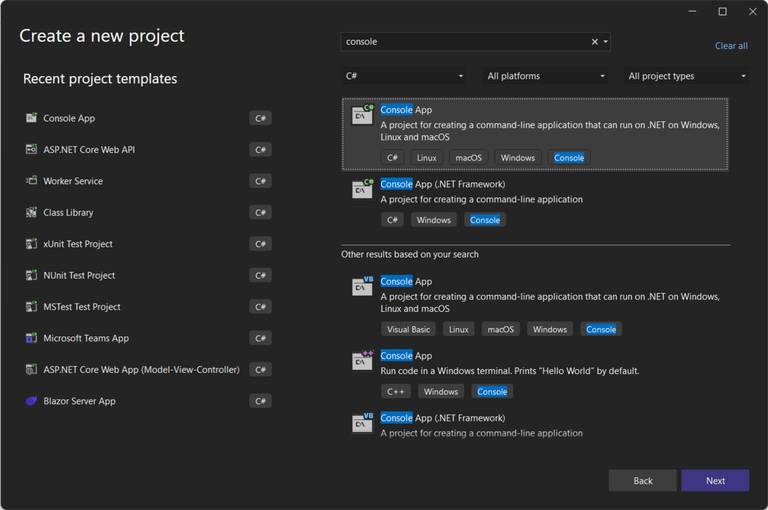Viewport: 768px width, 510px height.
Task: Click the Microsoft Teams App icon
Action: (33, 338)
